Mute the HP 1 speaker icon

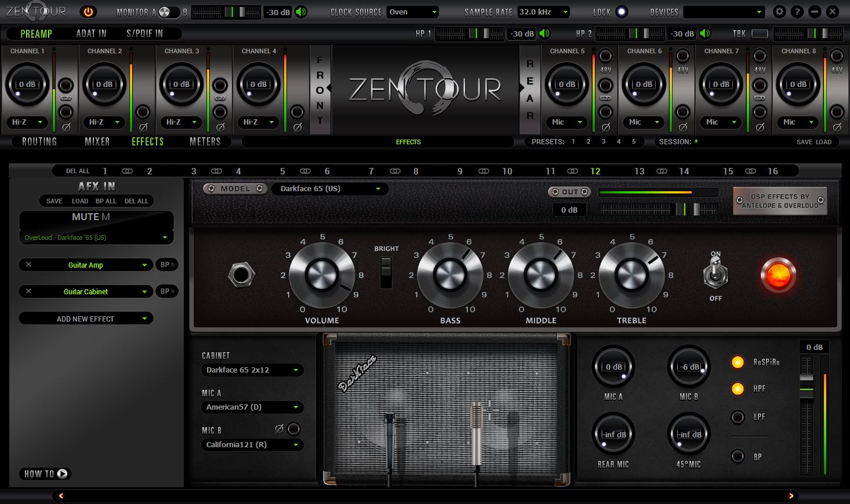[544, 34]
